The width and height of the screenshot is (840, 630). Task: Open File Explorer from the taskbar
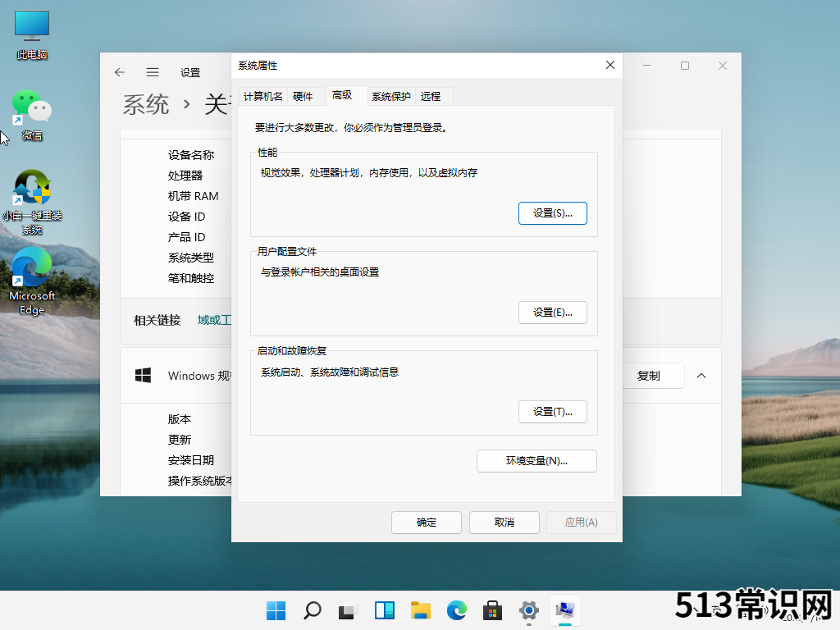click(x=421, y=610)
